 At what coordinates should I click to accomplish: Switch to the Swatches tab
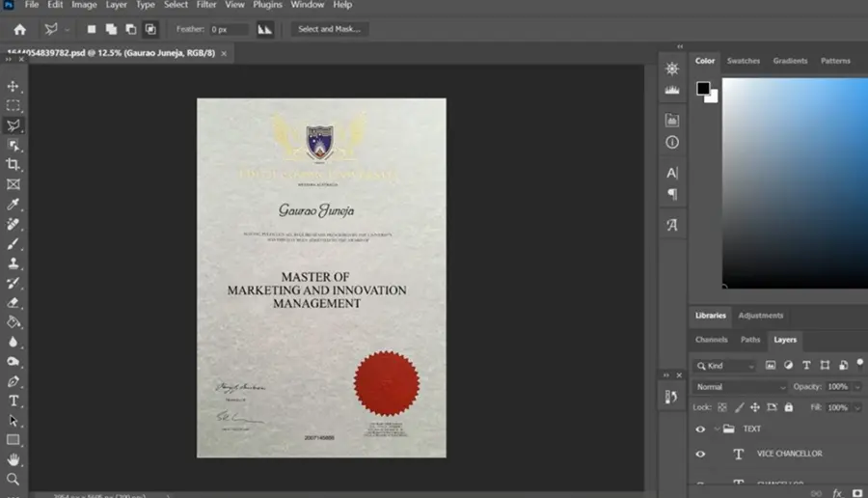click(743, 61)
